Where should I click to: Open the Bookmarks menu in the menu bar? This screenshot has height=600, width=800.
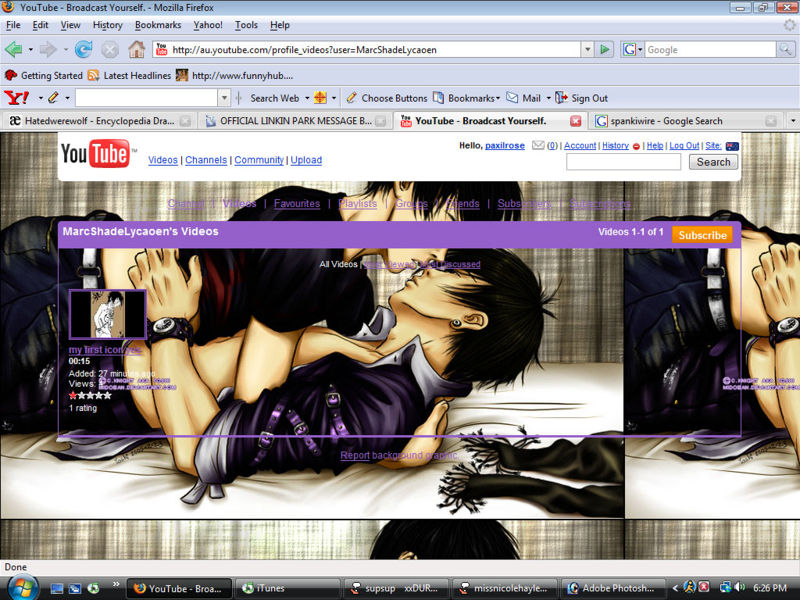click(158, 25)
